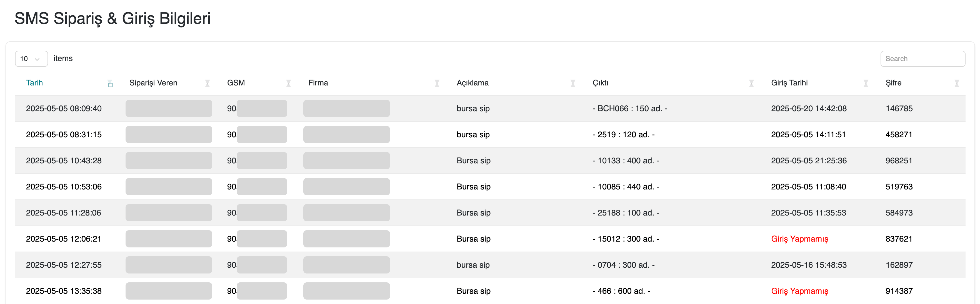Select row dated 2025-05-05 13:35:38
Image resolution: width=980 pixels, height=304 pixels.
coord(64,291)
